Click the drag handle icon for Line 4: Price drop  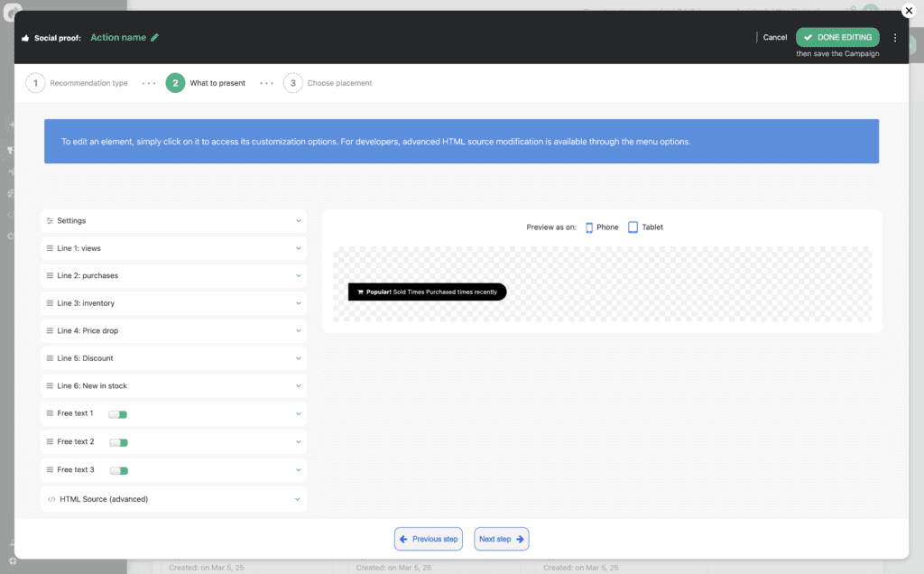50,331
